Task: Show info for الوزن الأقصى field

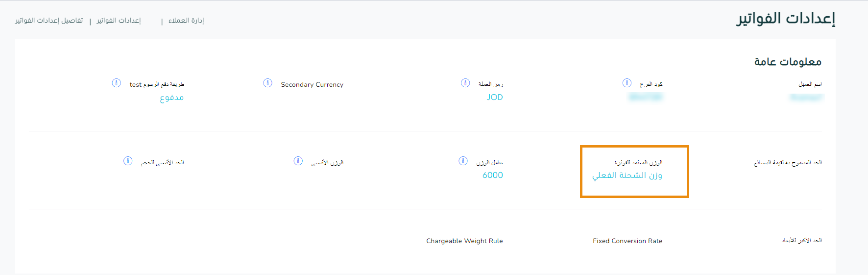Action: (298, 161)
